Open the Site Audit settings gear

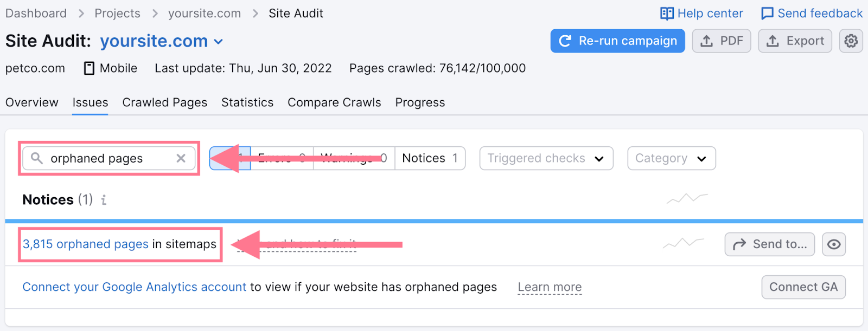pos(851,41)
